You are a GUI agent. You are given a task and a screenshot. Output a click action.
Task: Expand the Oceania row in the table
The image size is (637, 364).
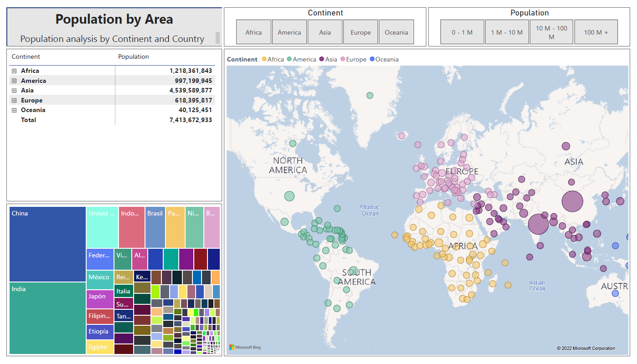(x=14, y=110)
